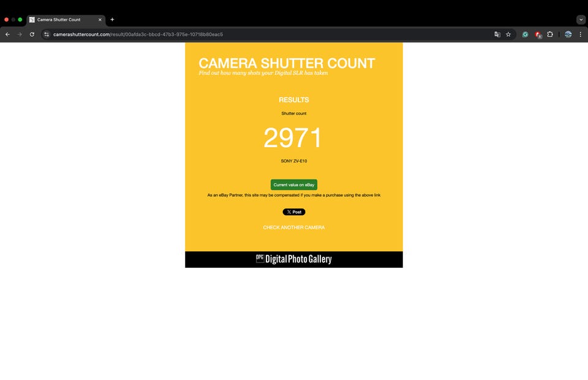Open the Grammarly extension icon
Screen dimensions: 588x380
(525, 34)
